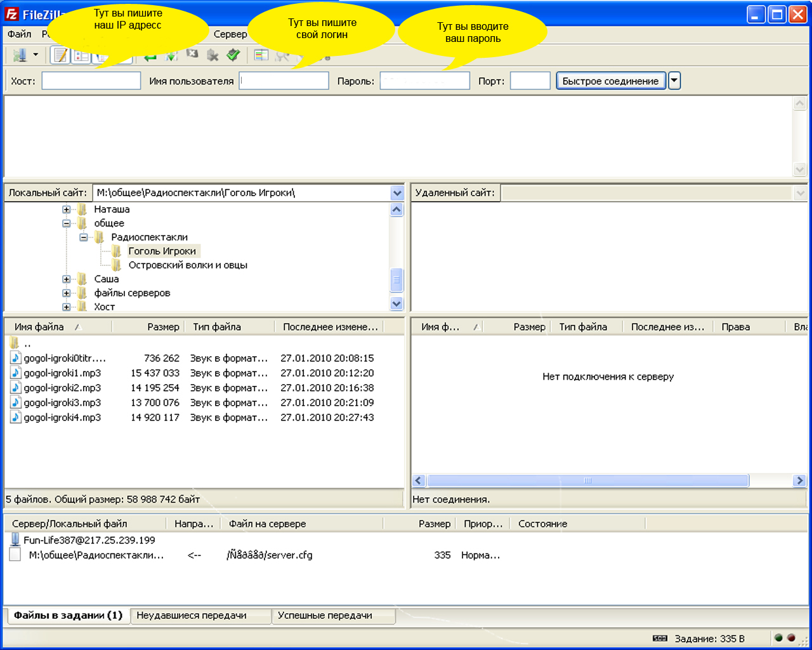Click the process transfer queue icon

pos(171,56)
